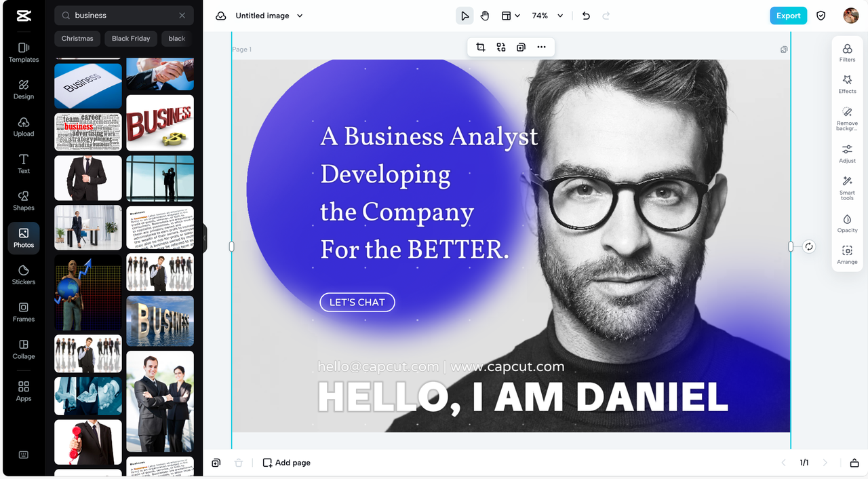
Task: Go to previous page arrow
Action: point(784,463)
